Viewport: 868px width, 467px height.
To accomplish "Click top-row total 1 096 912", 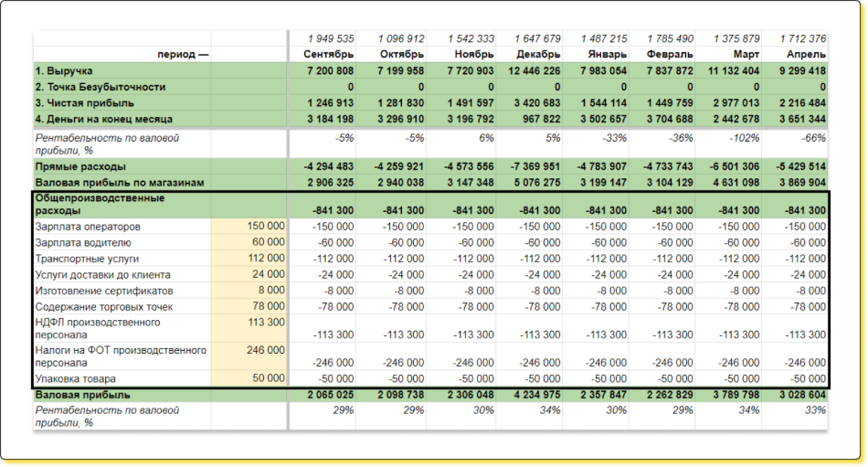I will pyautogui.click(x=401, y=38).
